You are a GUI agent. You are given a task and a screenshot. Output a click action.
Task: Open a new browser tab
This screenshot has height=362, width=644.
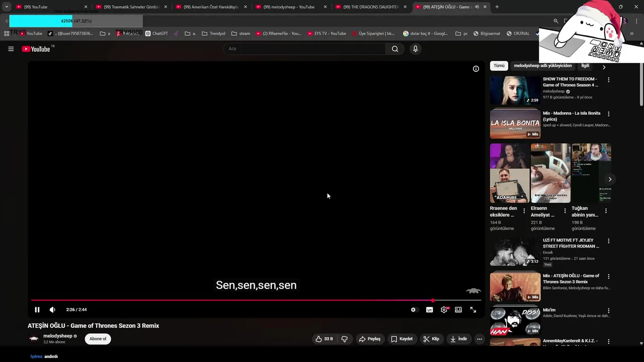497,7
